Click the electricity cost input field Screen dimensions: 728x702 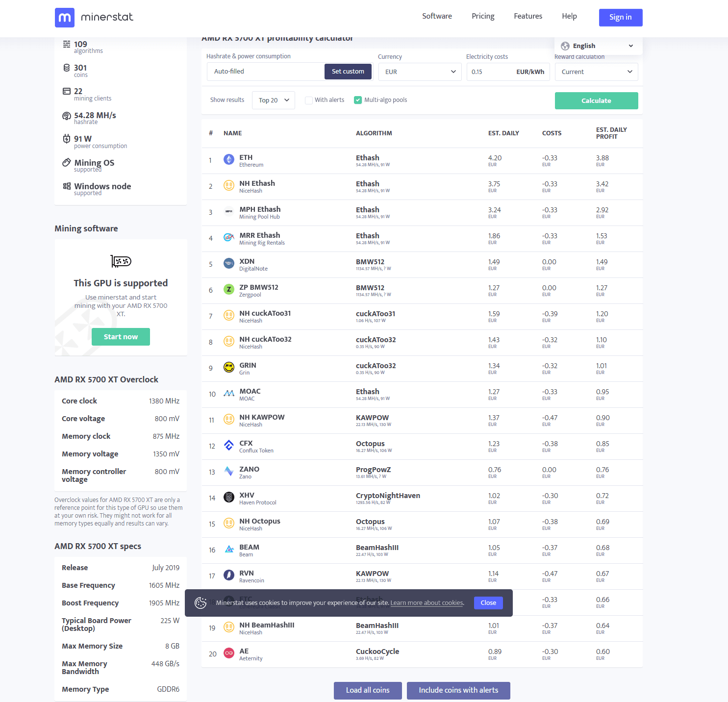click(x=508, y=72)
